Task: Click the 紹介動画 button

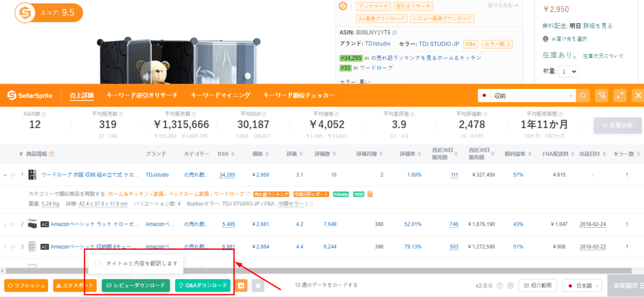Action: 538,285
